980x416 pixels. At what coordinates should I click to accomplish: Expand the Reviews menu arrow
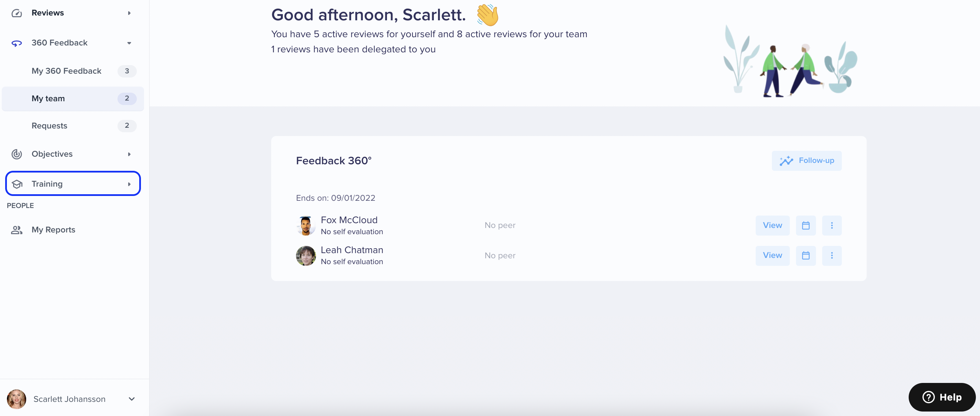click(129, 13)
